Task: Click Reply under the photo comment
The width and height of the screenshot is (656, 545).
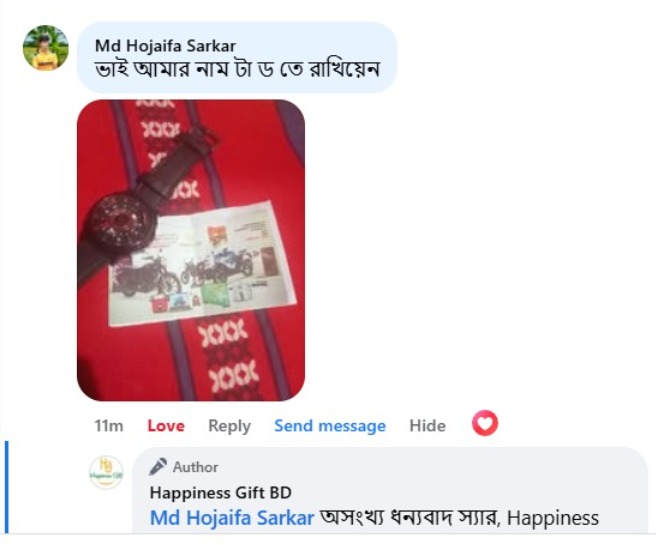Action: click(230, 426)
